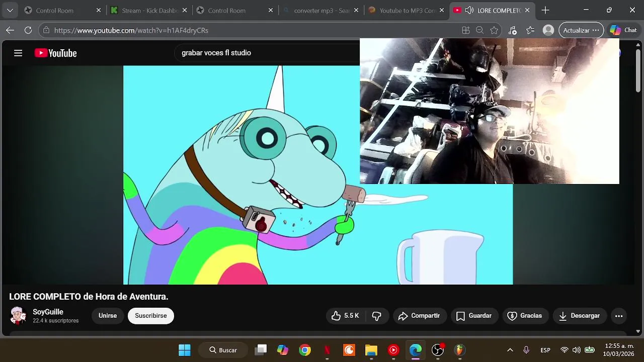Image resolution: width=644 pixels, height=362 pixels.
Task: Close the Stream - Kick Dashboard tab
Action: 185,10
